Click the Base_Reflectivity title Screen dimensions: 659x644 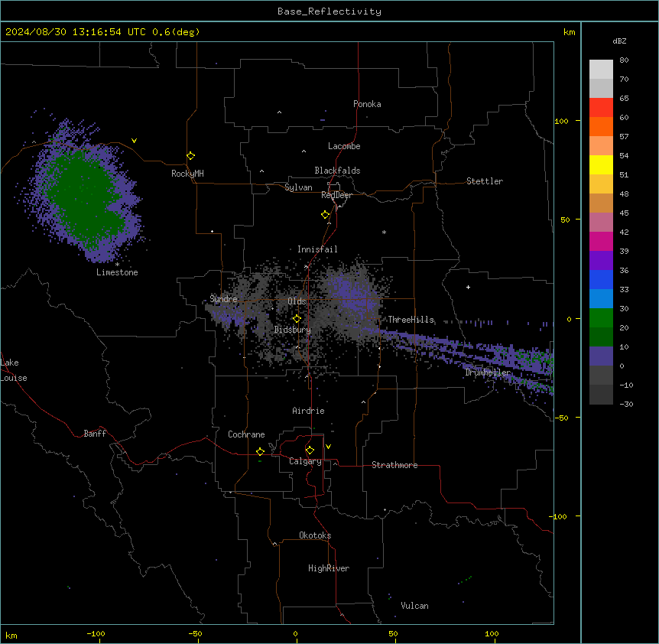pyautogui.click(x=329, y=11)
